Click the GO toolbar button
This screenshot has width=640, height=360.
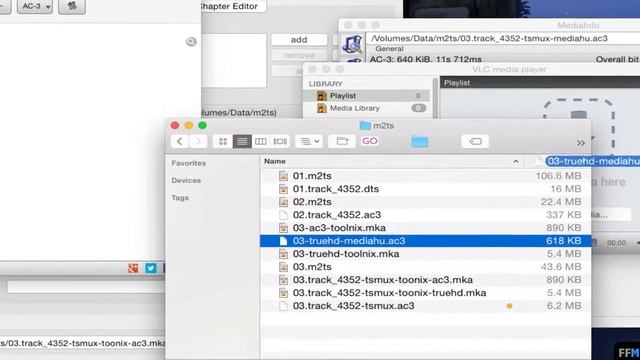(369, 141)
